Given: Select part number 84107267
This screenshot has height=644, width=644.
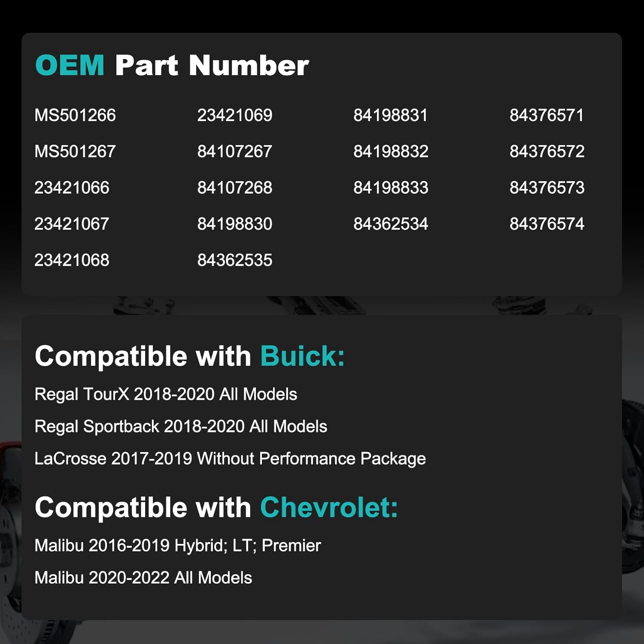Looking at the screenshot, I should pyautogui.click(x=234, y=151).
